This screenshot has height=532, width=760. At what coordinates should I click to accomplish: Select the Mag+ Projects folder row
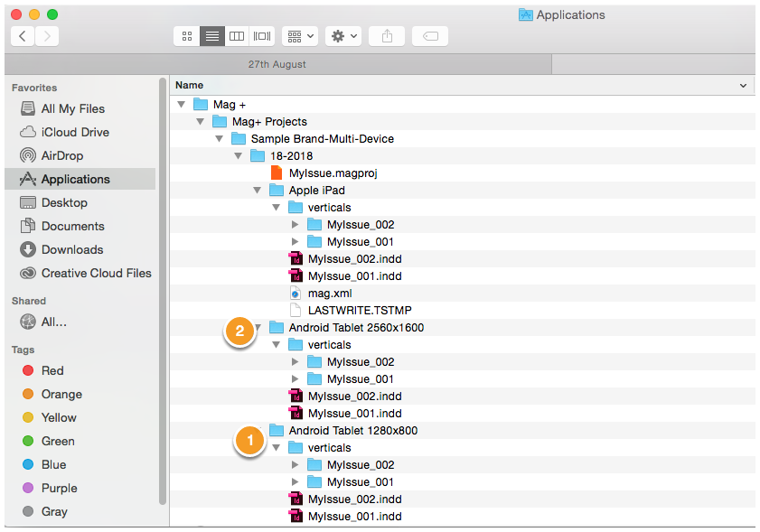[463, 122]
